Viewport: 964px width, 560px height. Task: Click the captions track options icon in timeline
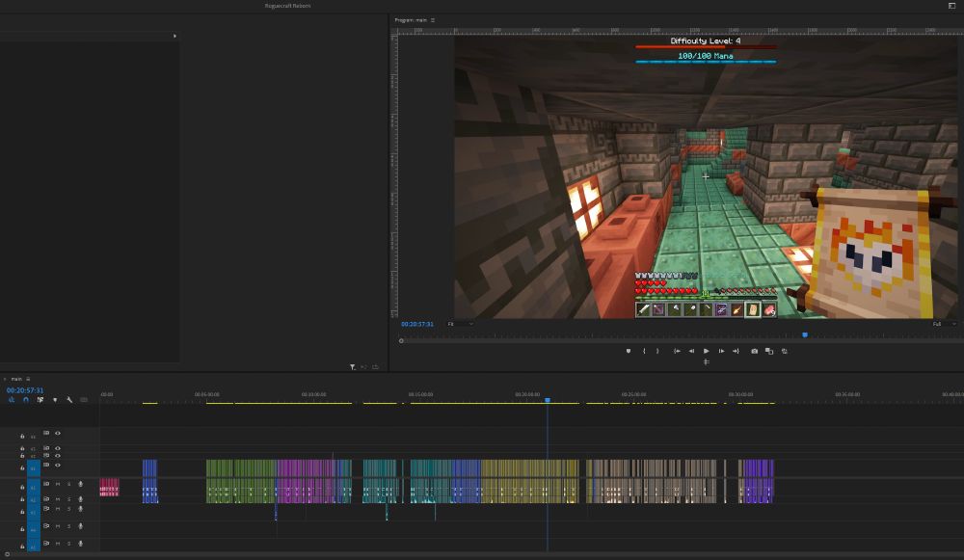tap(84, 400)
